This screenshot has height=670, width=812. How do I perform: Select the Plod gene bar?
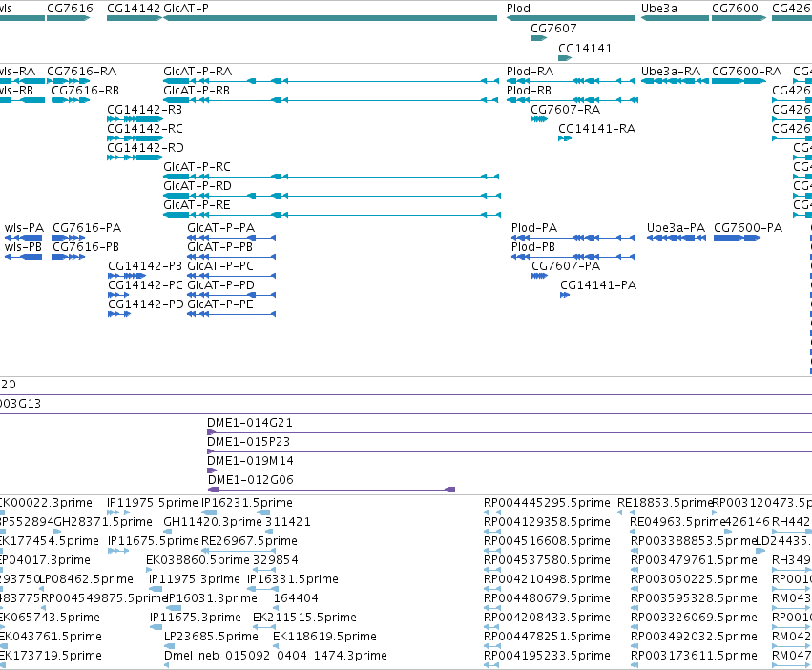pyautogui.click(x=571, y=18)
